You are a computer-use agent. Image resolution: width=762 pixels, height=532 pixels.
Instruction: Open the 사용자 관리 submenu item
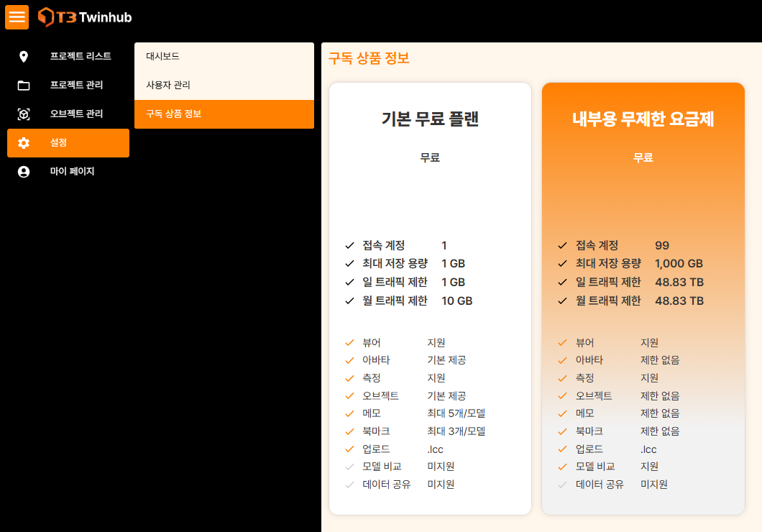pyautogui.click(x=224, y=85)
